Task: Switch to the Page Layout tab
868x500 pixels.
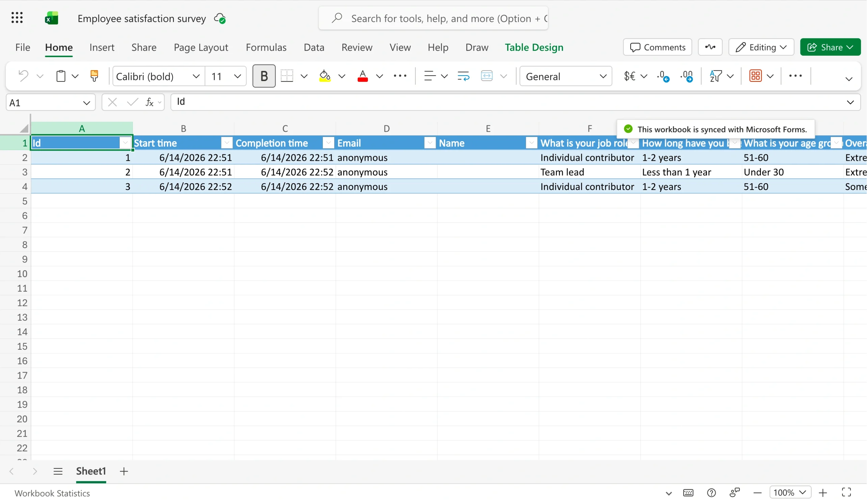Action: point(201,47)
